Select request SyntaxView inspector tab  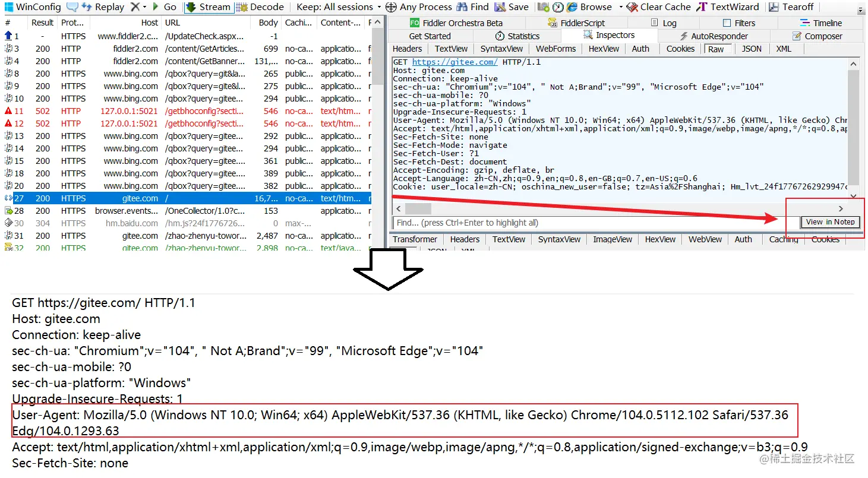click(x=501, y=49)
